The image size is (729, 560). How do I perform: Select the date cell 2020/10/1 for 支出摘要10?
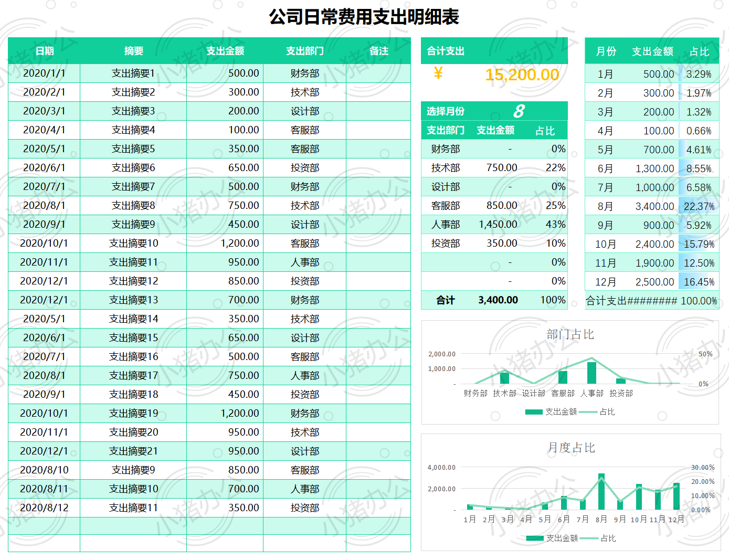click(44, 243)
